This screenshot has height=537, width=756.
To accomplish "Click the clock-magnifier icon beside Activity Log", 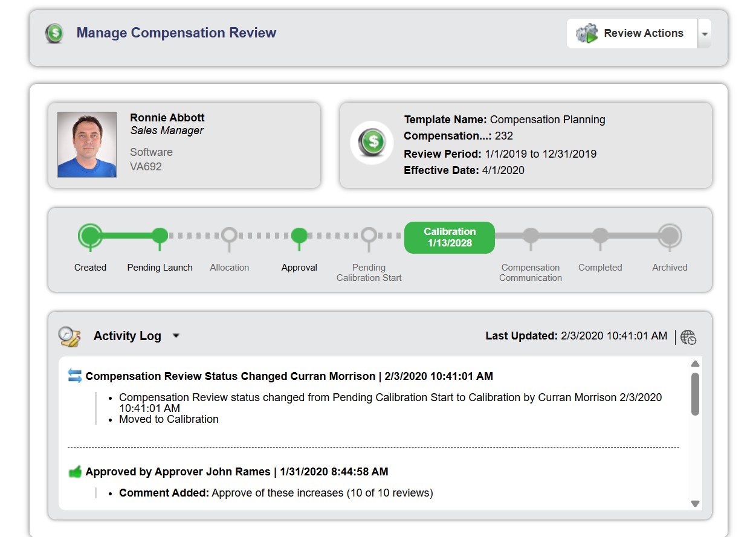I will (68, 336).
